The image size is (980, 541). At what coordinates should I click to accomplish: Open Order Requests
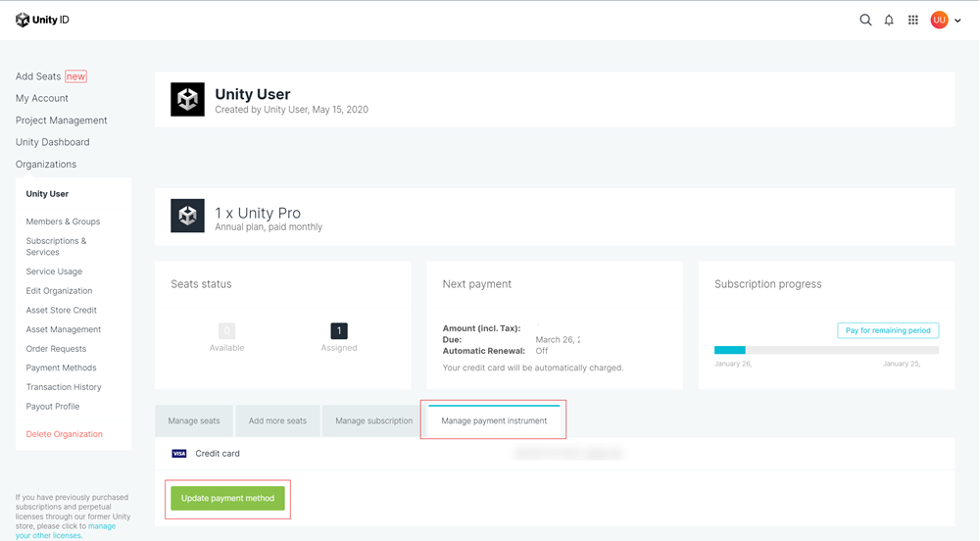56,349
